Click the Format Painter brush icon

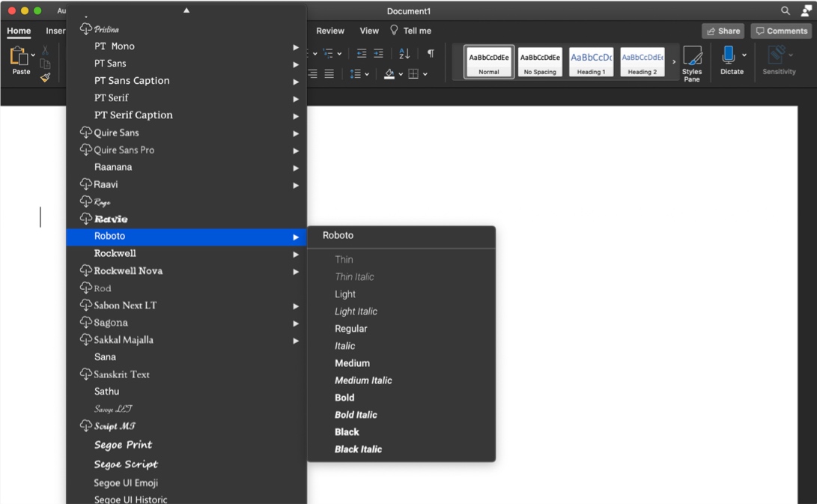coord(45,77)
